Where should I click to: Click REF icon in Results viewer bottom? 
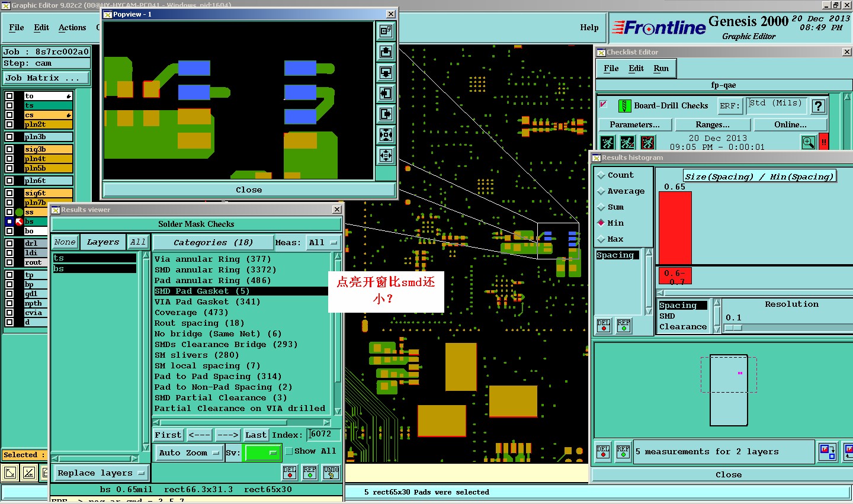[x=310, y=472]
